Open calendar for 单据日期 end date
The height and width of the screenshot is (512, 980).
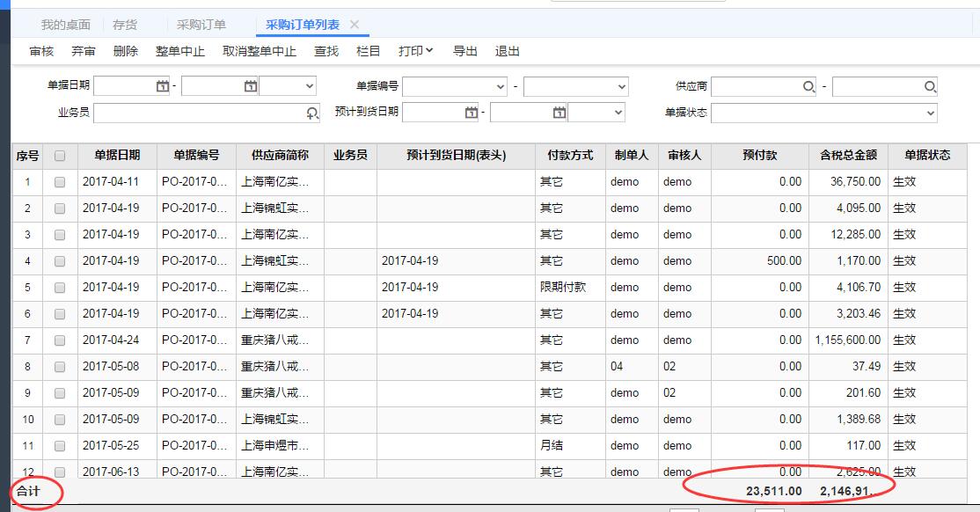click(251, 86)
